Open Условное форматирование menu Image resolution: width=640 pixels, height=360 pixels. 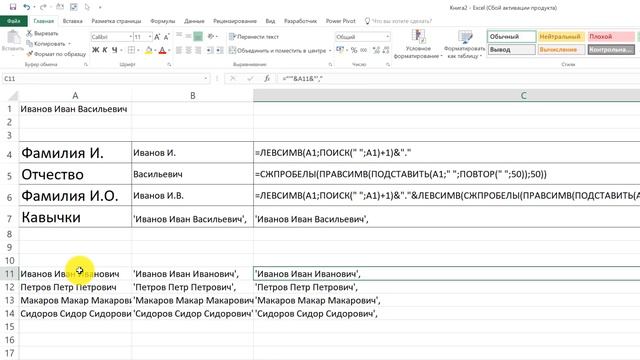coord(418,44)
